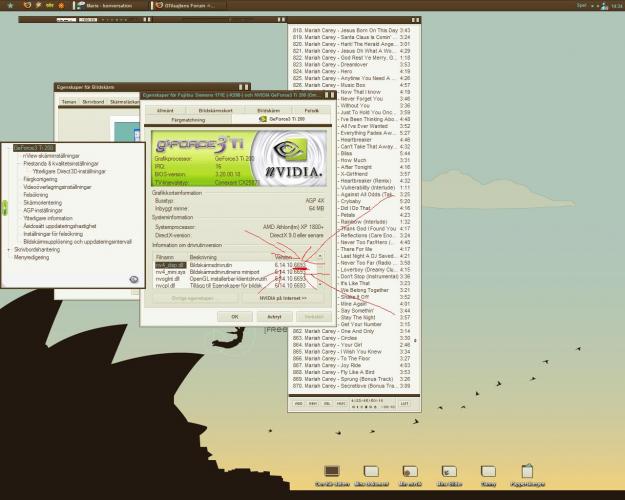Click the NVIDIA logo banner graphic

click(x=239, y=158)
